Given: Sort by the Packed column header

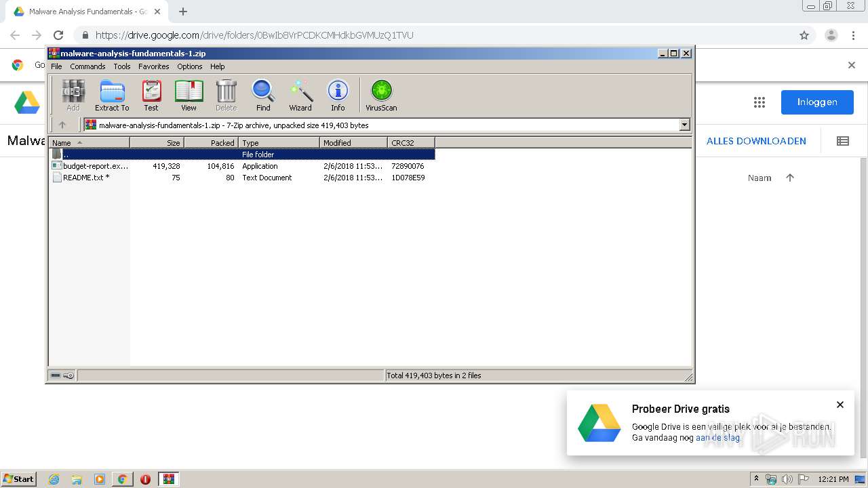Looking at the screenshot, I should point(211,142).
